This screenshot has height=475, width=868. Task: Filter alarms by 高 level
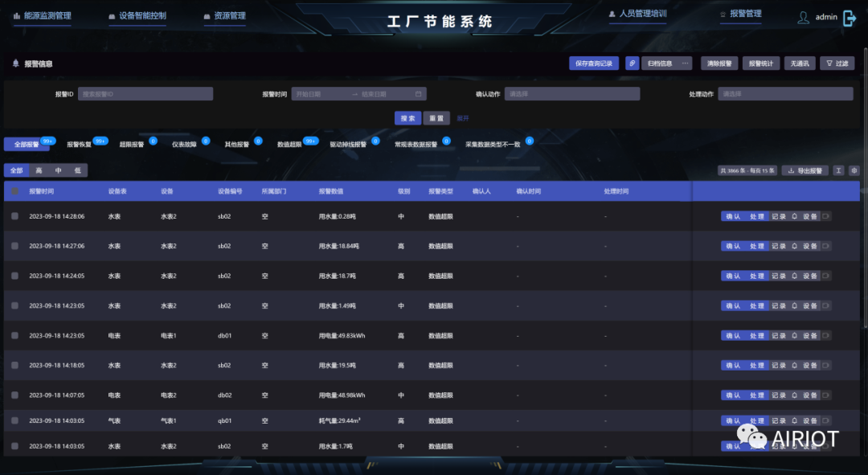coord(39,170)
